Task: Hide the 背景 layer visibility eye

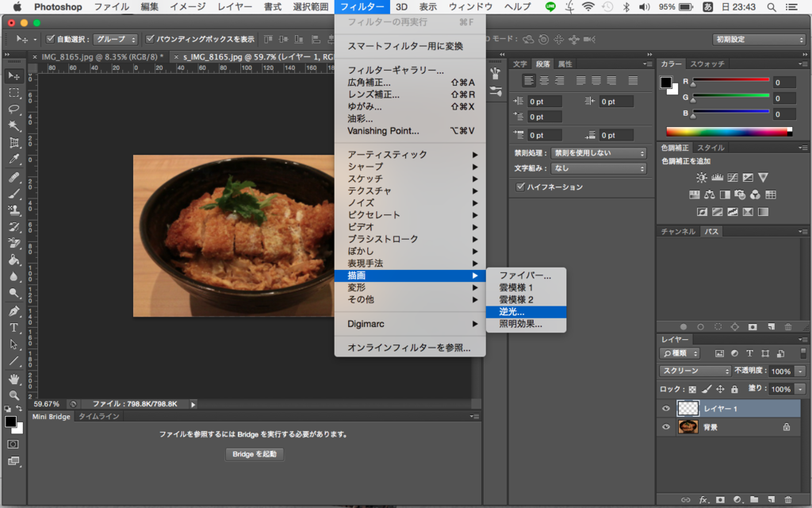Action: click(x=667, y=426)
